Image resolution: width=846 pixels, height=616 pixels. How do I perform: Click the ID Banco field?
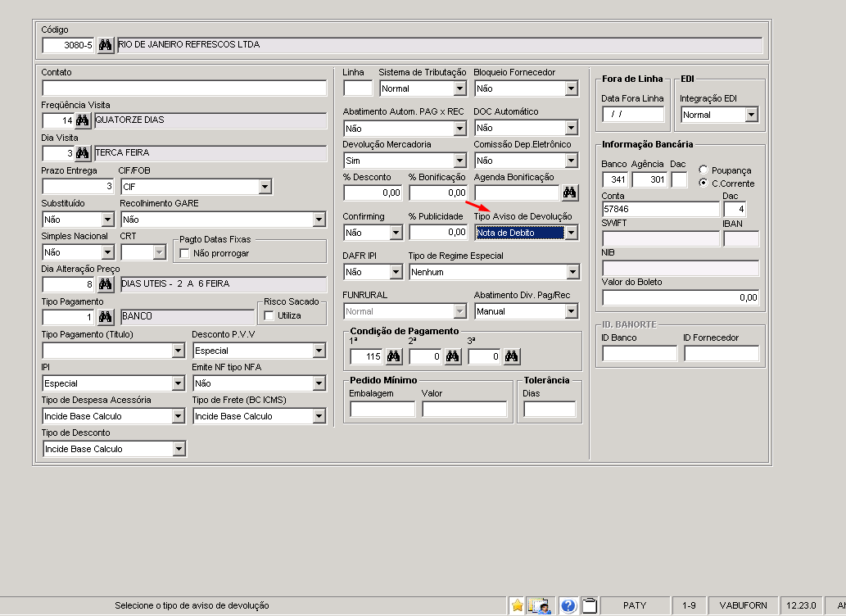(640, 354)
